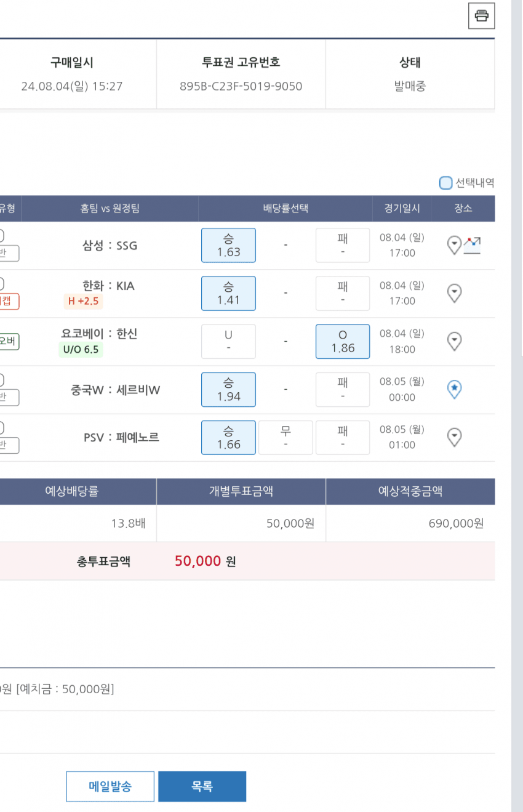Screen dimensions: 523x812
Task: Toggle the 선택내역 checkbox
Action: click(x=445, y=183)
